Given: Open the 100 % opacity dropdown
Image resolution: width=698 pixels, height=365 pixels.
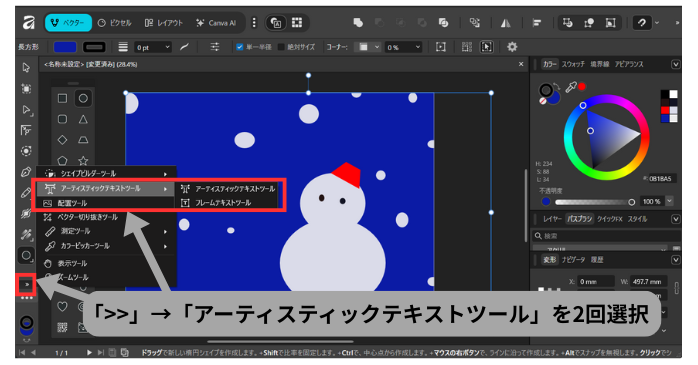Looking at the screenshot, I should pyautogui.click(x=669, y=201).
